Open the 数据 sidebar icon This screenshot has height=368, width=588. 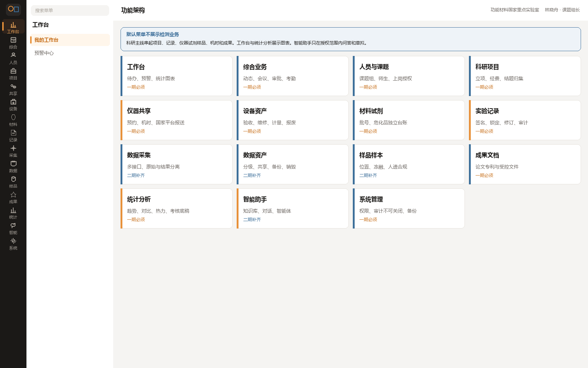(13, 166)
